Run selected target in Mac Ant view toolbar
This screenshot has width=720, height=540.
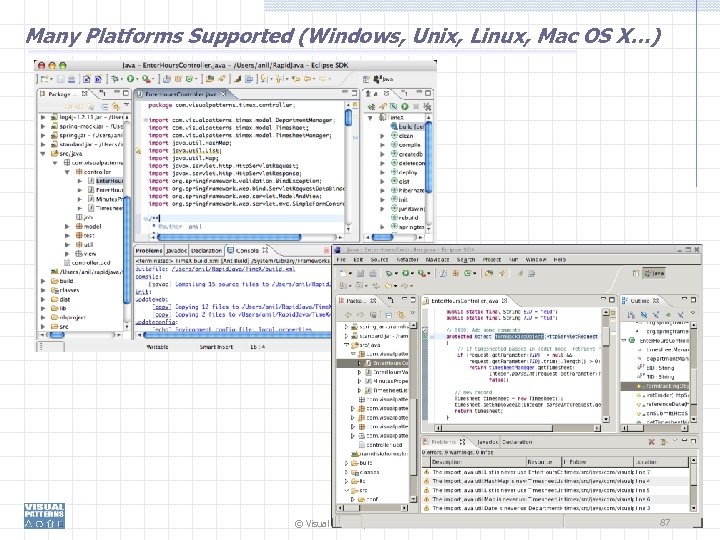click(405, 107)
